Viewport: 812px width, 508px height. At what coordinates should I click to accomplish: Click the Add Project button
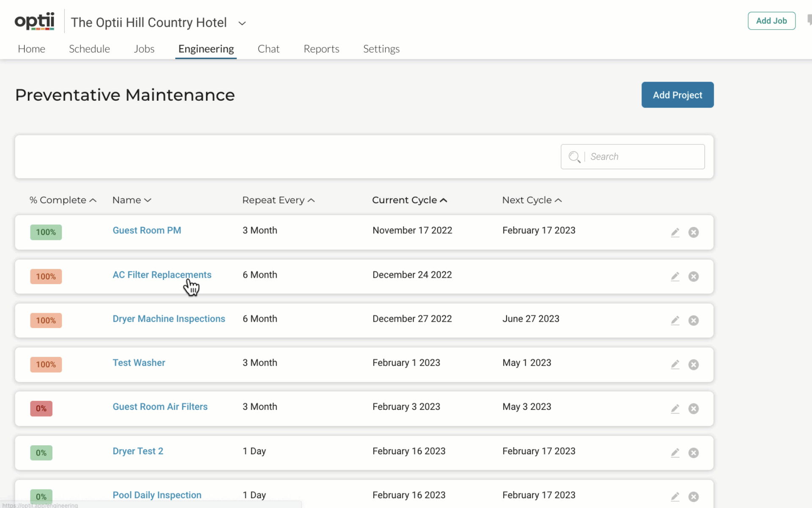tap(677, 95)
